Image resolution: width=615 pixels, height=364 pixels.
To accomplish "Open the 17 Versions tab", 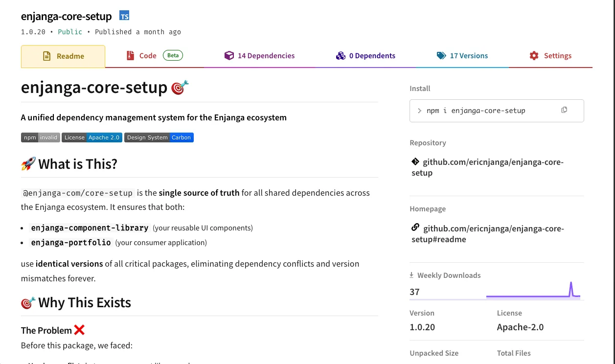I will click(468, 55).
